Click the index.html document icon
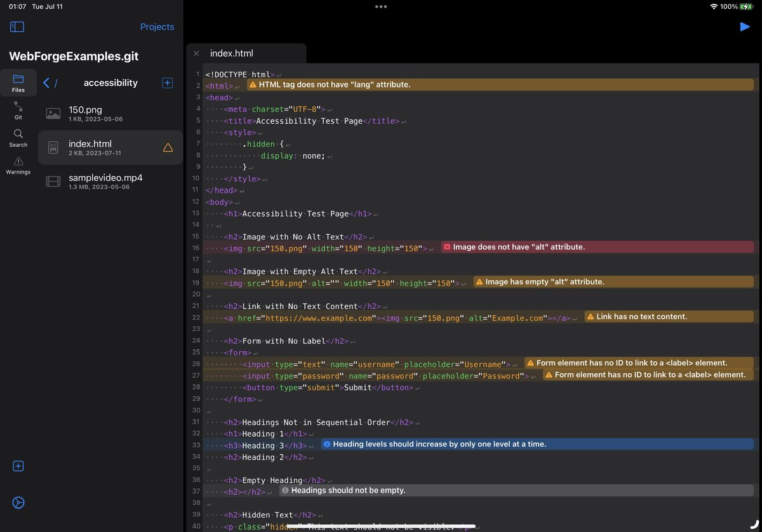The image size is (762, 532). (x=53, y=148)
